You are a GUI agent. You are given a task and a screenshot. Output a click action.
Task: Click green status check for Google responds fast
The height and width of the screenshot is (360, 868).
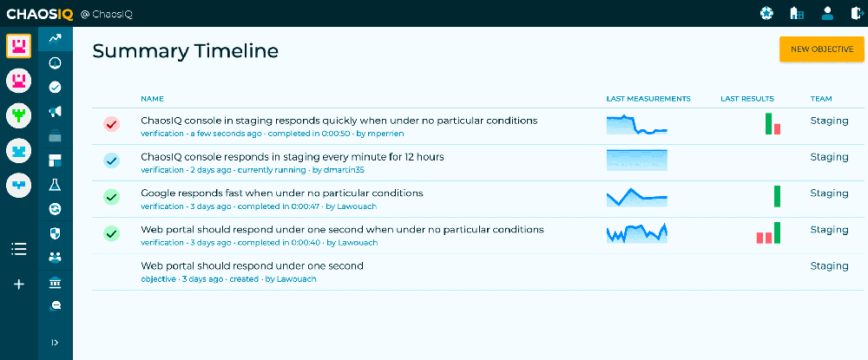tap(112, 197)
